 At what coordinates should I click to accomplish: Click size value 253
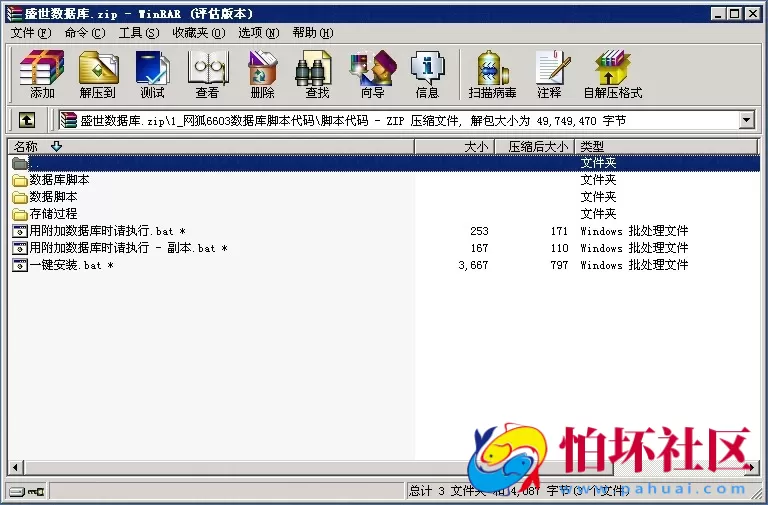pos(479,231)
